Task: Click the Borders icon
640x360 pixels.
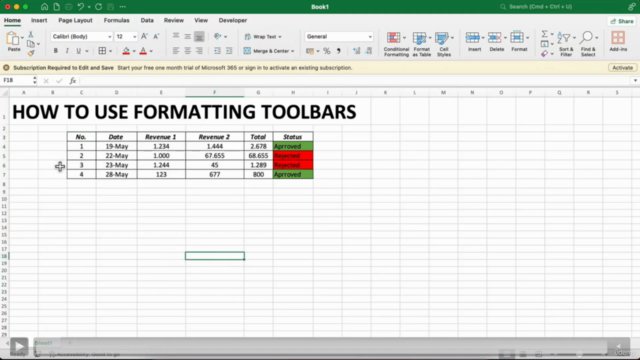Action: (102, 51)
